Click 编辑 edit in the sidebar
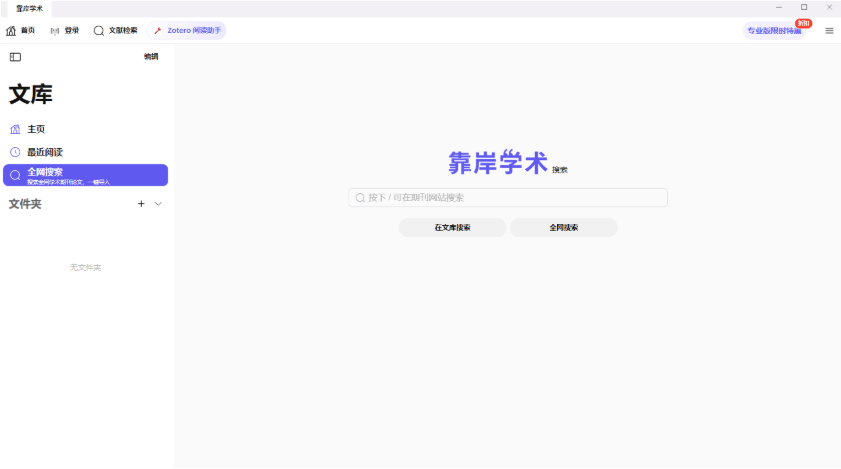This screenshot has width=841, height=469. 151,56
